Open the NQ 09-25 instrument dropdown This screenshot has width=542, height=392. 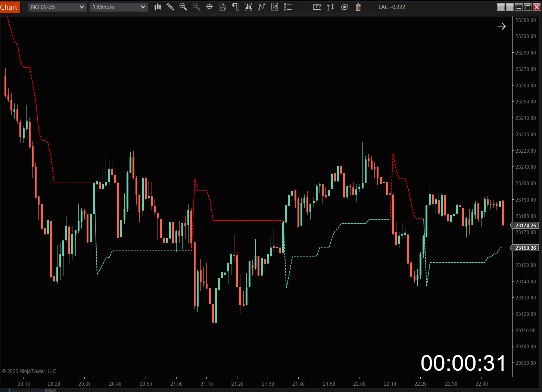(x=57, y=7)
